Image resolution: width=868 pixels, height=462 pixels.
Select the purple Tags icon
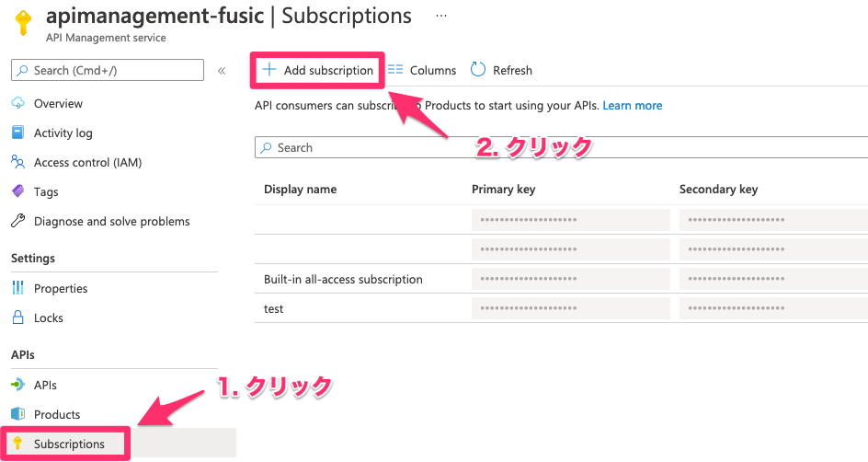tap(17, 191)
